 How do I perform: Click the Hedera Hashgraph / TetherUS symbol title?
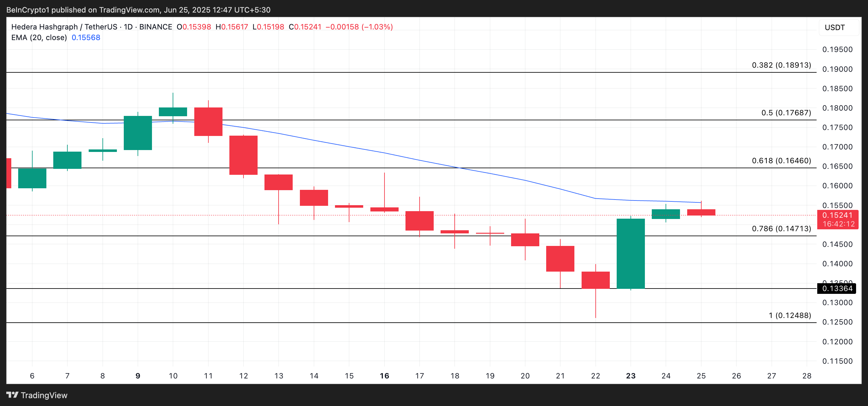pos(64,27)
